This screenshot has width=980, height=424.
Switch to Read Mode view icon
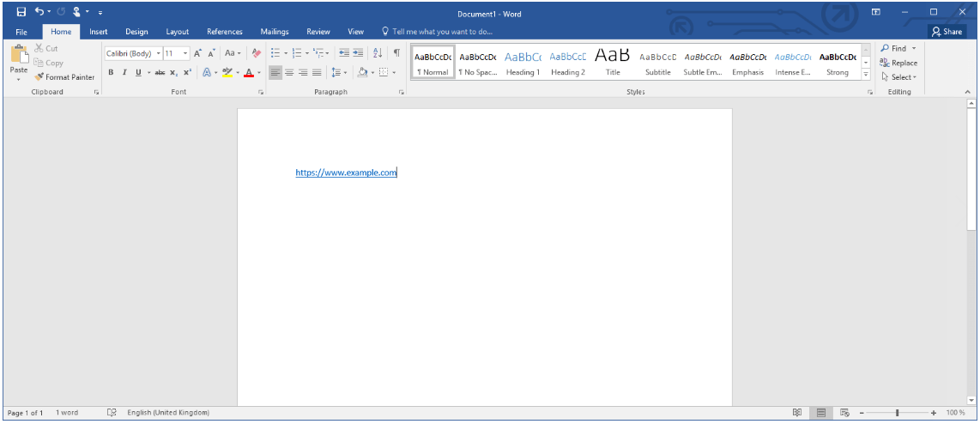(x=797, y=413)
